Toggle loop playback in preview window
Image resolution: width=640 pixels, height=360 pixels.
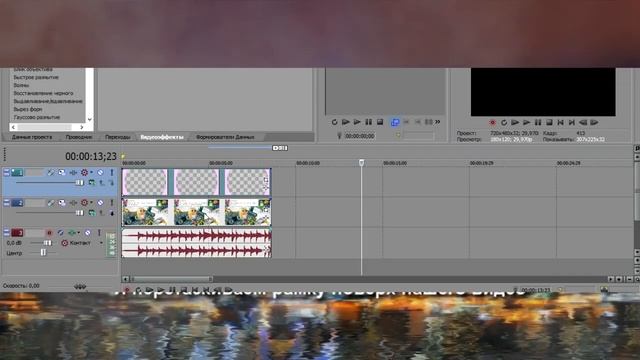click(504, 122)
